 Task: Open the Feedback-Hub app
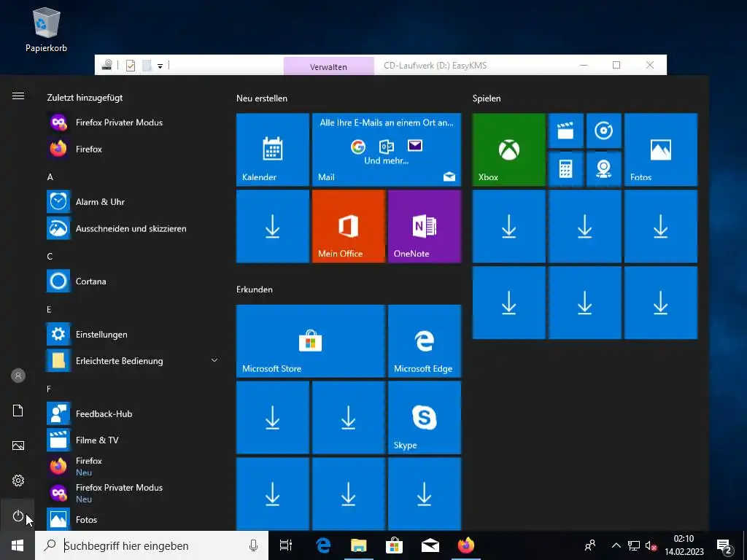click(x=133, y=414)
